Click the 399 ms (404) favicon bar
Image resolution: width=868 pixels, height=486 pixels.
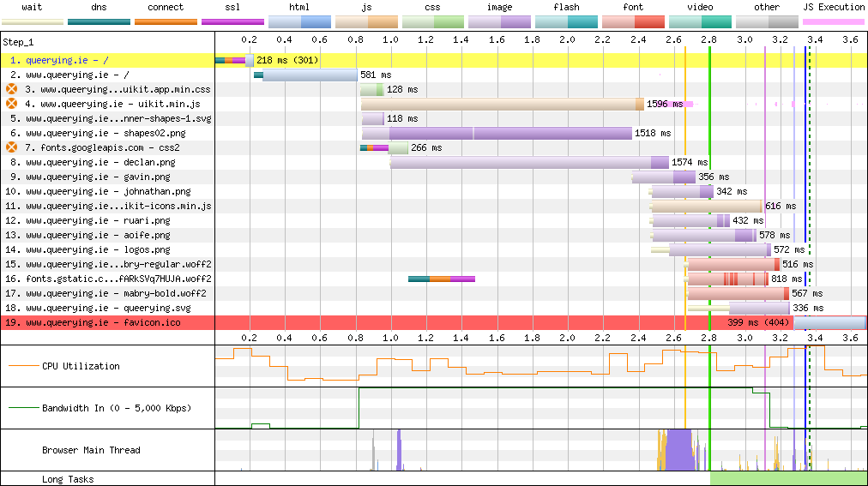coord(829,322)
